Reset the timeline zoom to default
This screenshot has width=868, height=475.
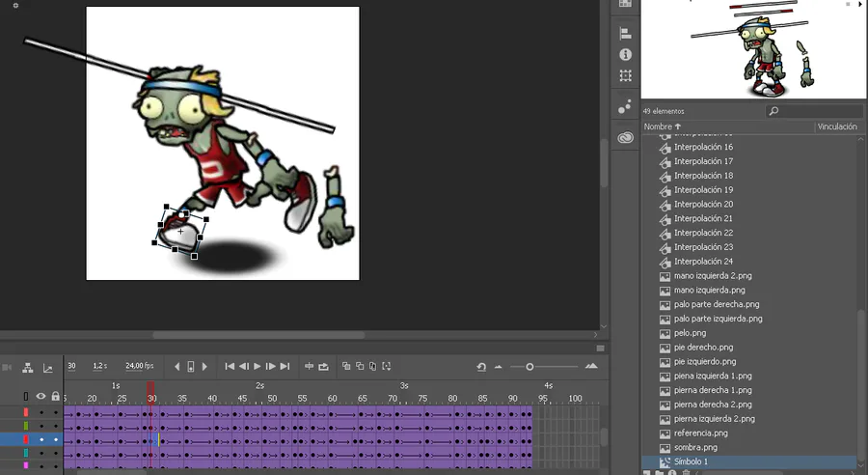(481, 367)
